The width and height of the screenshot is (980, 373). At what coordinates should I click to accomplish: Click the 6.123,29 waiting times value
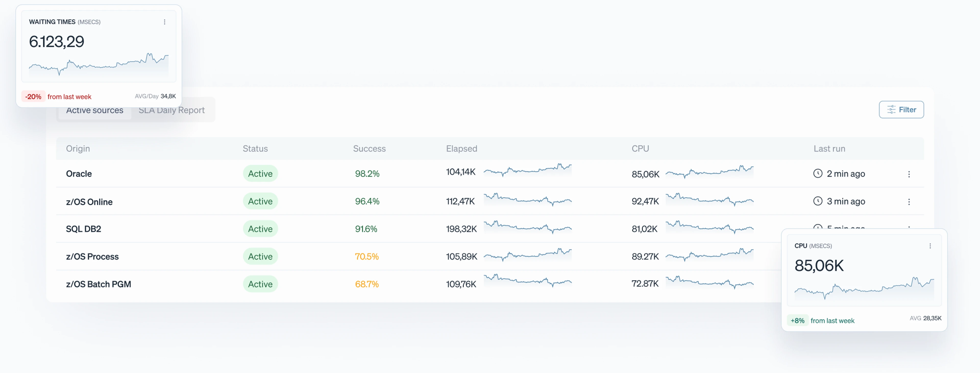pyautogui.click(x=56, y=42)
